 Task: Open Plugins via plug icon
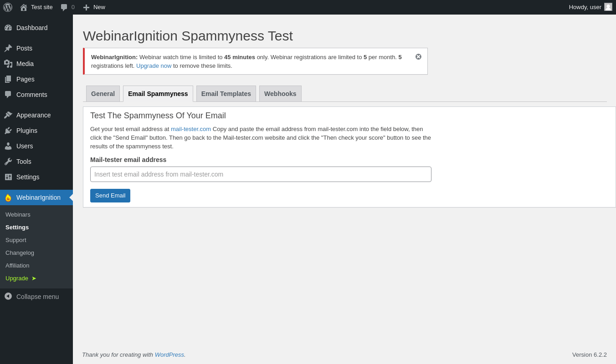[8, 131]
